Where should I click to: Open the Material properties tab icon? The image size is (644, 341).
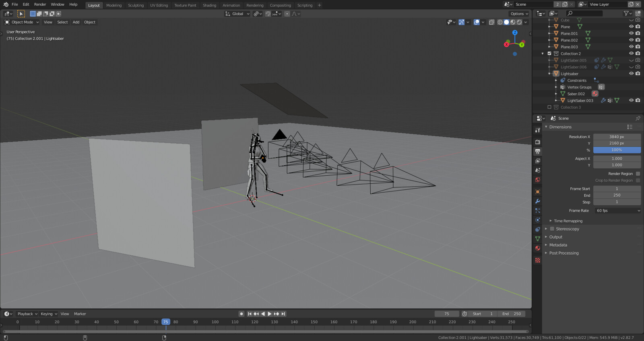point(537,248)
